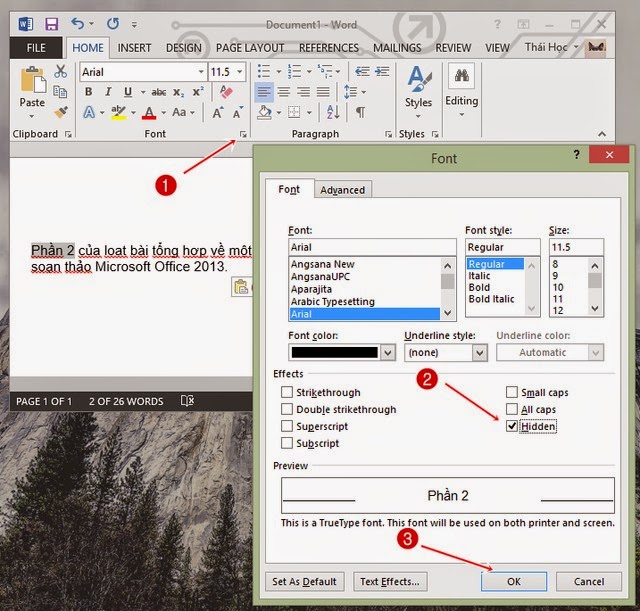The width and height of the screenshot is (640, 611).
Task: Apply ribbon Strikethrough abc button
Action: 158,93
